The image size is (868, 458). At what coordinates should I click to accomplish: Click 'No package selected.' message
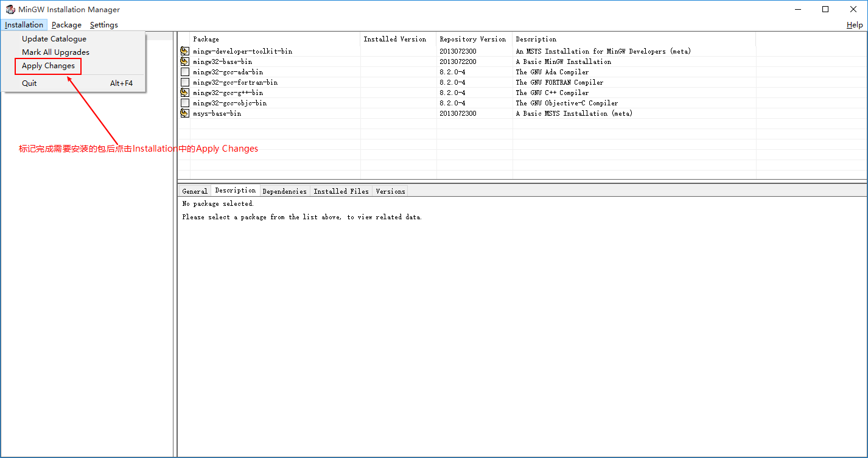tap(218, 203)
